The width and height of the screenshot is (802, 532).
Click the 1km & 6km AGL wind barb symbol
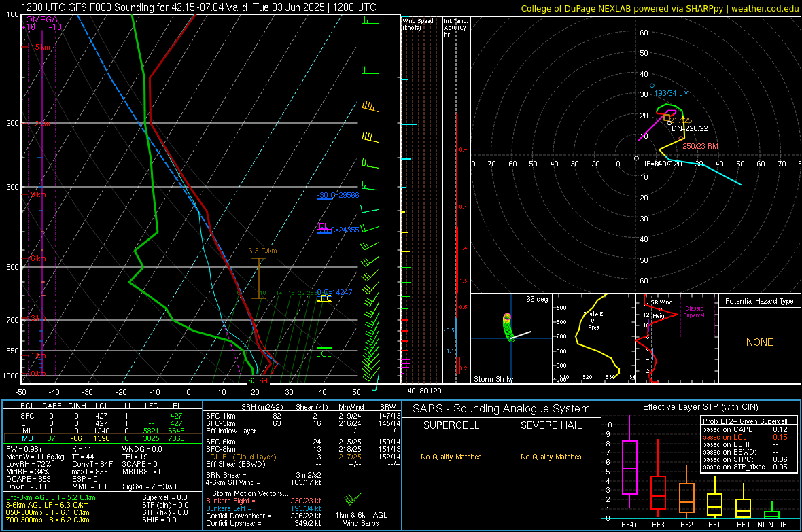coord(353,498)
